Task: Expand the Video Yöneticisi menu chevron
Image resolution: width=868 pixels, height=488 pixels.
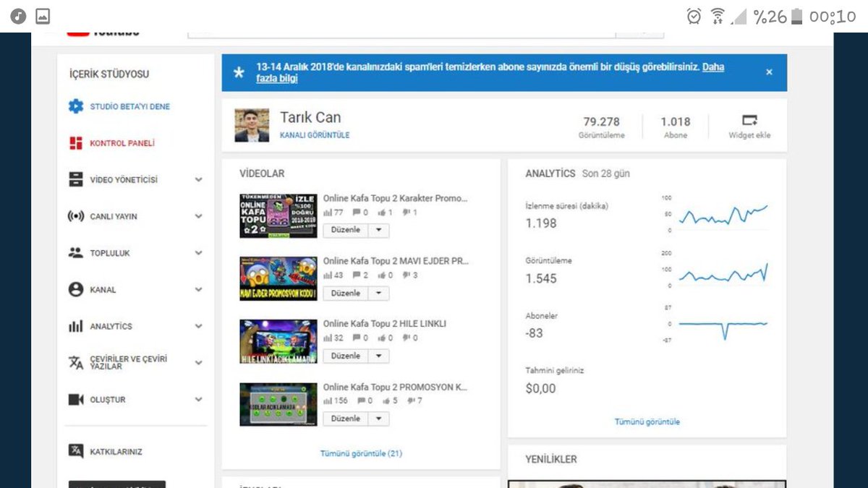Action: (x=198, y=179)
